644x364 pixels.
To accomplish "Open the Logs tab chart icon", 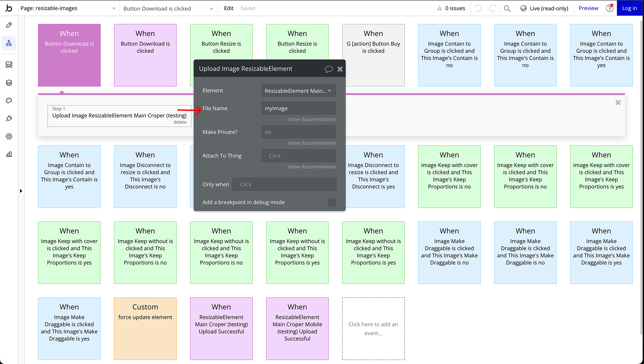I will (9, 154).
